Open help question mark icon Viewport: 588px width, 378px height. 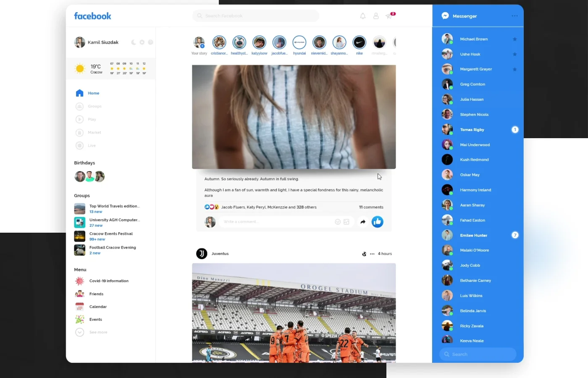150,42
